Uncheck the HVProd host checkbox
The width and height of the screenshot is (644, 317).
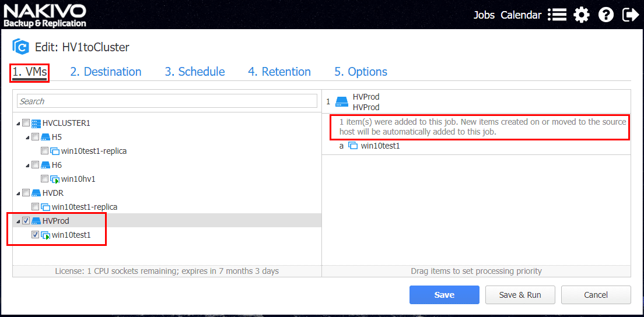tap(26, 221)
